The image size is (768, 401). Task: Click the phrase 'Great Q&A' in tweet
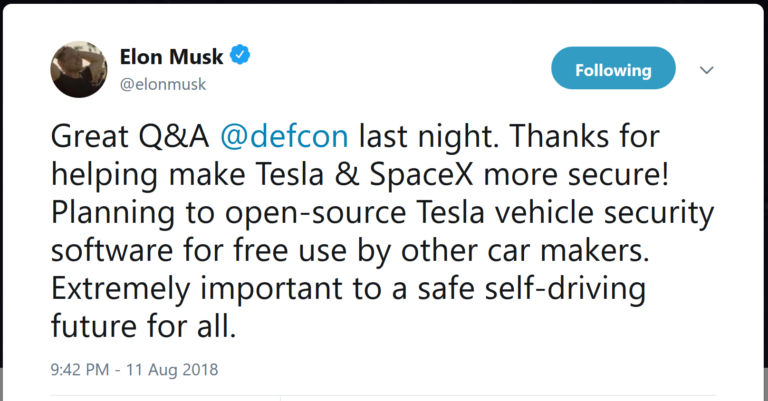(130, 136)
